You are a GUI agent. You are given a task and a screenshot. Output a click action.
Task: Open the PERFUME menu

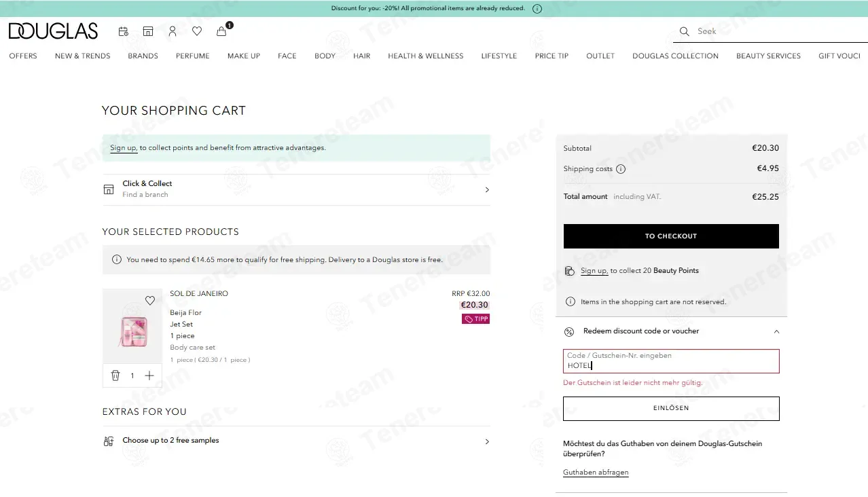click(193, 56)
